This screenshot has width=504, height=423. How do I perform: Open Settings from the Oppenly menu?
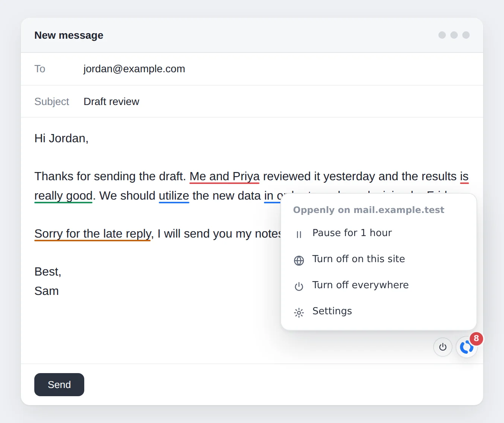click(x=379, y=311)
